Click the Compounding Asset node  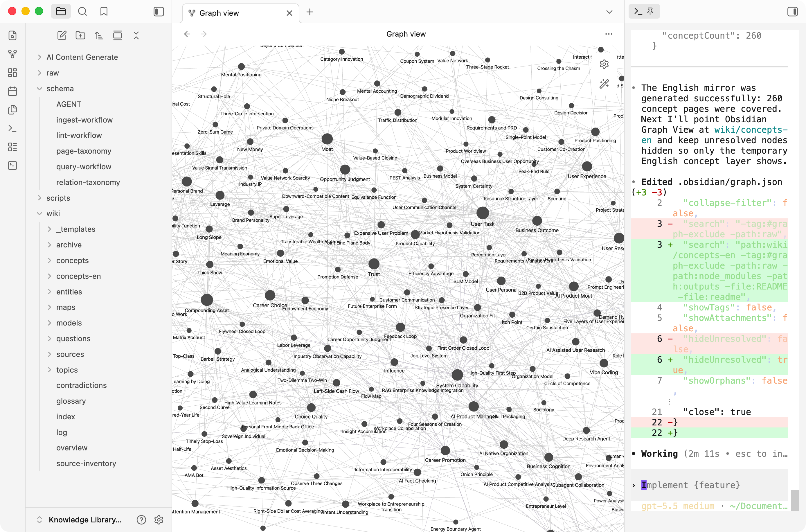pos(207,300)
